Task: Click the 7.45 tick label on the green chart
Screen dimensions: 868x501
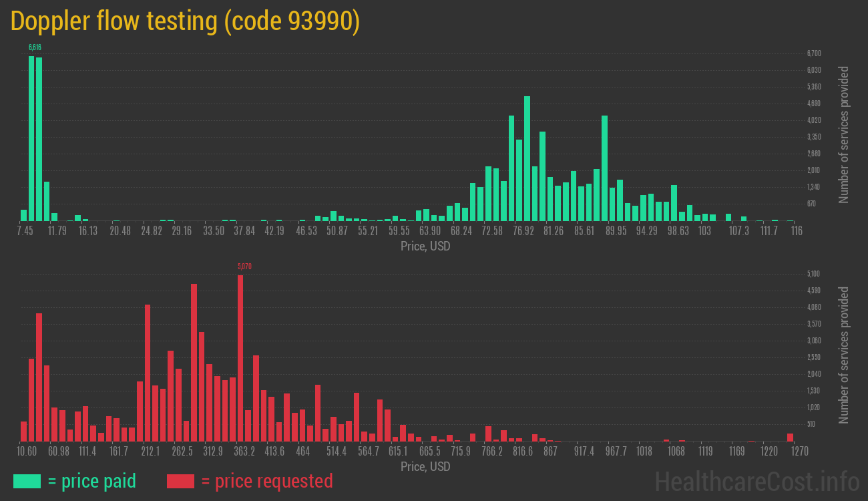Action: [25, 231]
